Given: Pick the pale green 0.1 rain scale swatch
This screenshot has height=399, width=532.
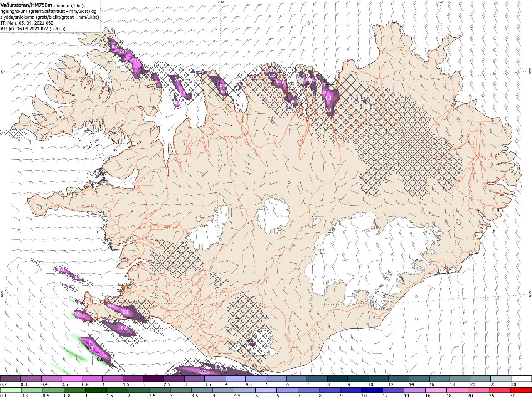Looking at the screenshot, I should (x=11, y=390).
